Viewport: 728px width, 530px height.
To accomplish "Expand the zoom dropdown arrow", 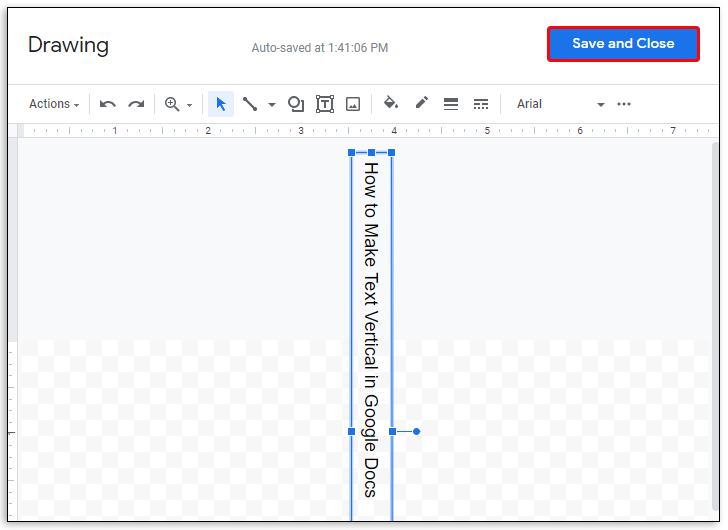I will pos(189,105).
